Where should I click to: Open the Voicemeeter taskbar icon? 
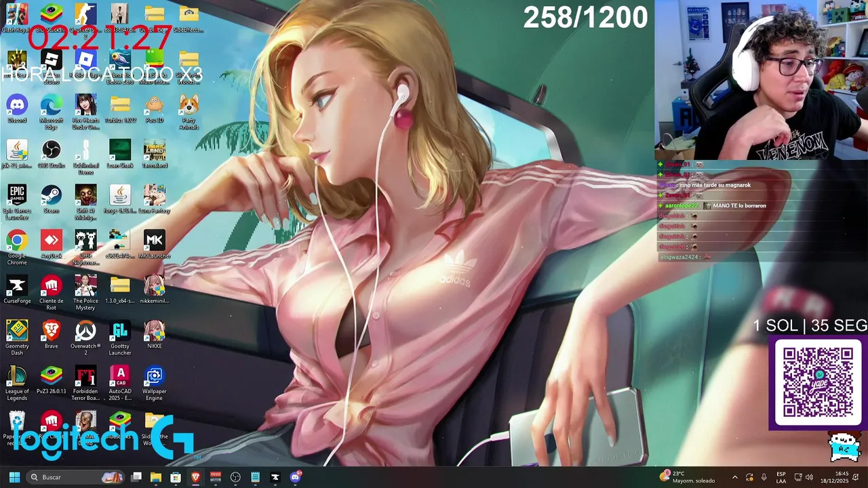(x=216, y=477)
